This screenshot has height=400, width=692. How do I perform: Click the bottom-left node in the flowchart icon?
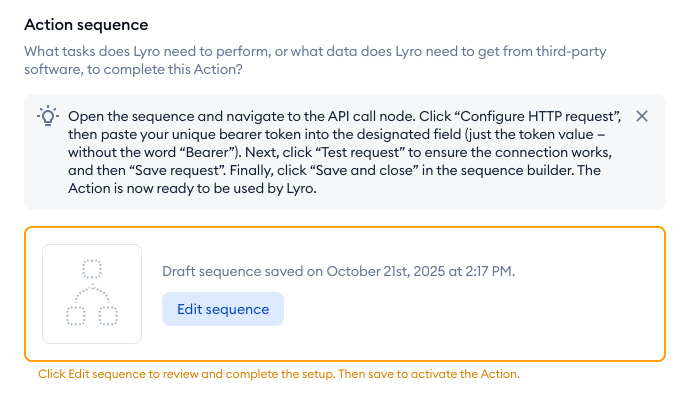coord(76,316)
